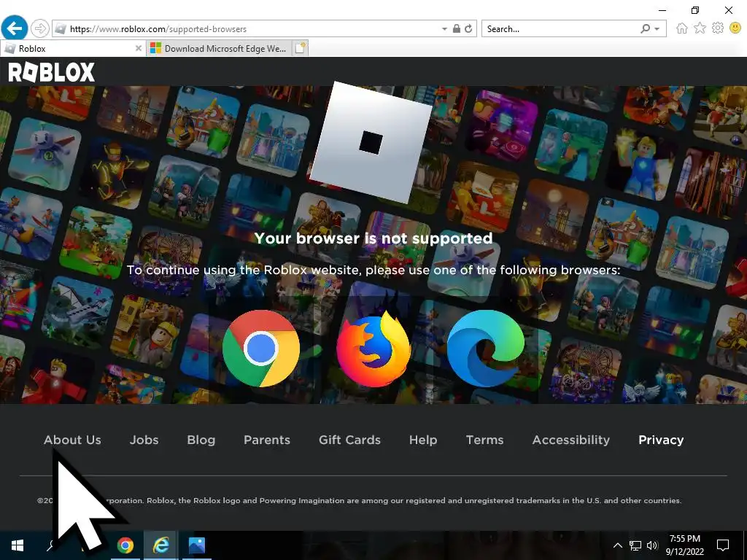Open the About Us link
Screen dimensions: 747x560
pos(72,440)
